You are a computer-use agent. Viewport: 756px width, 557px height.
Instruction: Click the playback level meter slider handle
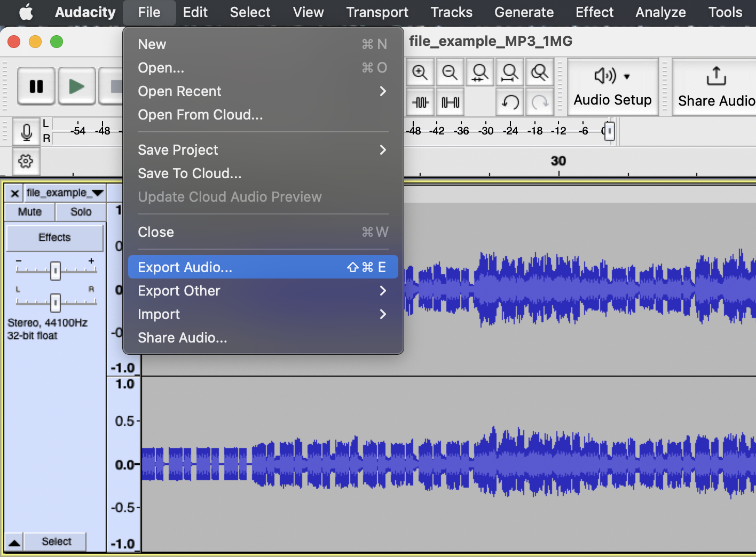[609, 131]
